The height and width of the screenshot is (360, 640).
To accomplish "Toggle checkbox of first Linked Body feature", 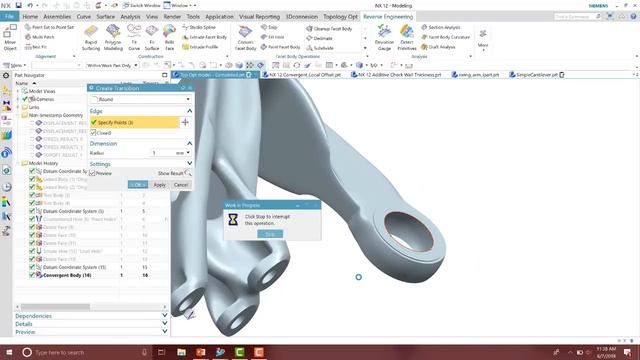I will click(32, 179).
